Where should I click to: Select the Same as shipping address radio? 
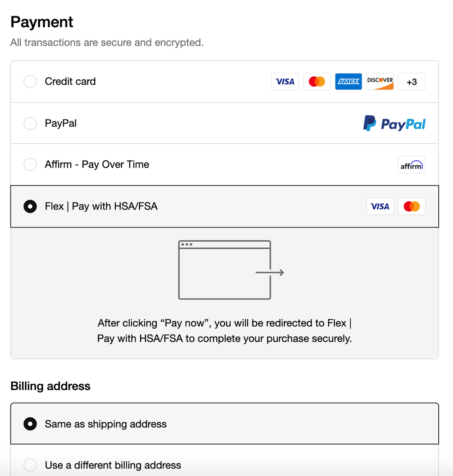coord(30,424)
